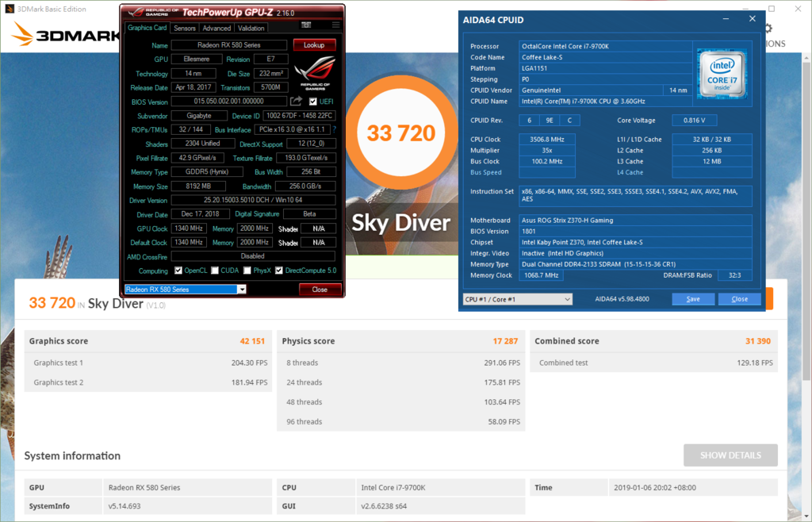Click the 3DMark logo in the header
The width and height of the screenshot is (812, 522).
pos(65,35)
